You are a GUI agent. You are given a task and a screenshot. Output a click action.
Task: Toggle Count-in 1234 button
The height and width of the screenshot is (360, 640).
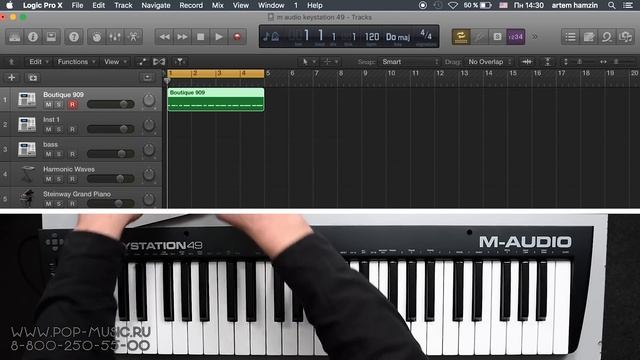pyautogui.click(x=516, y=37)
